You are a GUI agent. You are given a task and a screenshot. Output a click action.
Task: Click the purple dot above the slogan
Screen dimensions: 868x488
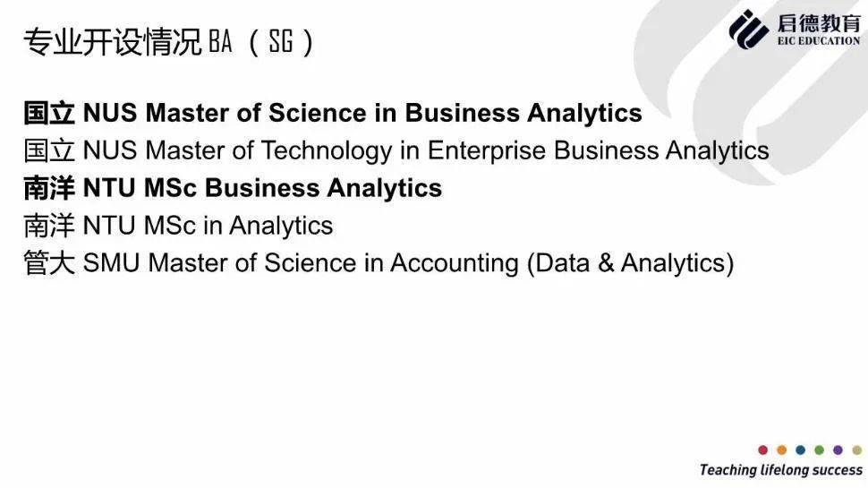(838, 450)
